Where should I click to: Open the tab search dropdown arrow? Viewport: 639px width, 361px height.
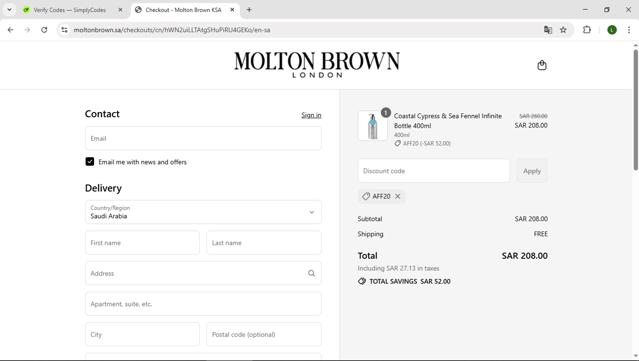pos(9,10)
